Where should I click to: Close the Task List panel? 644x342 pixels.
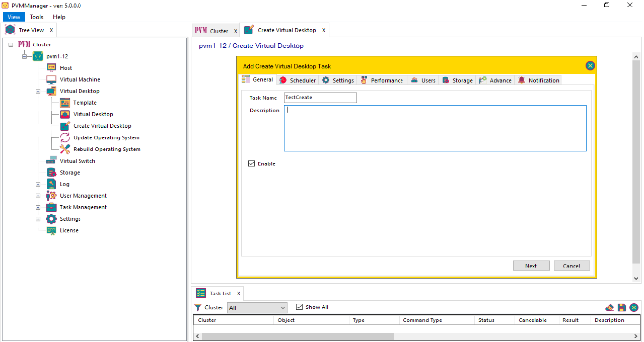pos(239,294)
